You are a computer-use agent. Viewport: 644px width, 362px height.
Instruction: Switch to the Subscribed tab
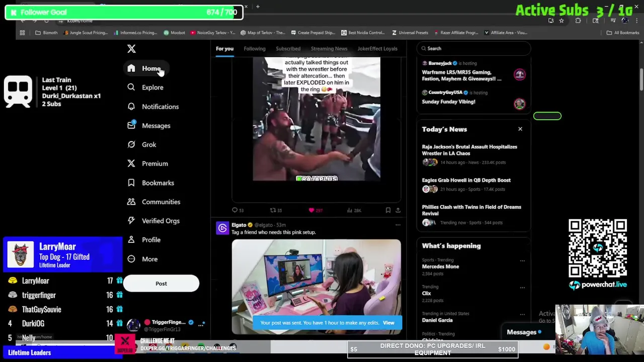(x=288, y=49)
